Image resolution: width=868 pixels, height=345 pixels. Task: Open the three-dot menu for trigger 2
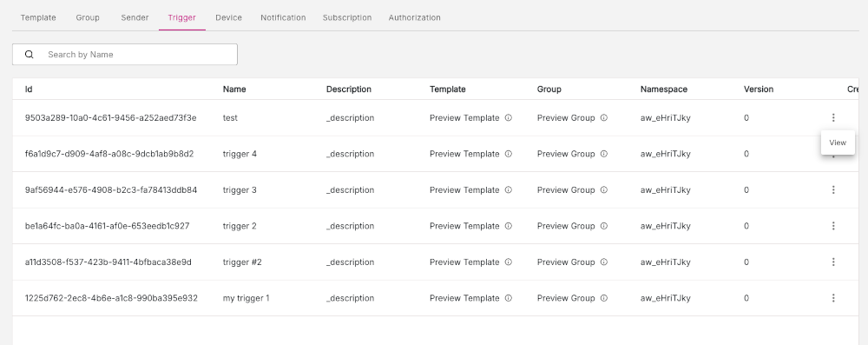(833, 226)
